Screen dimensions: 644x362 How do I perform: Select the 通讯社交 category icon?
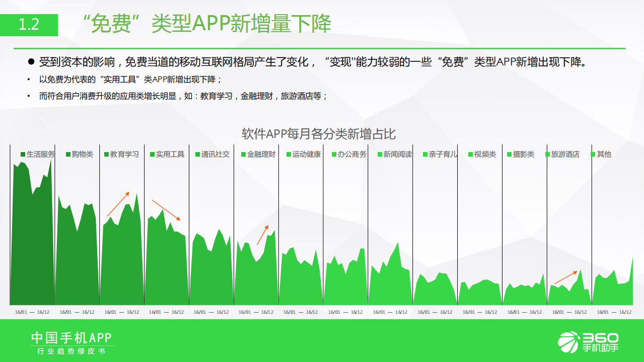pos(196,155)
